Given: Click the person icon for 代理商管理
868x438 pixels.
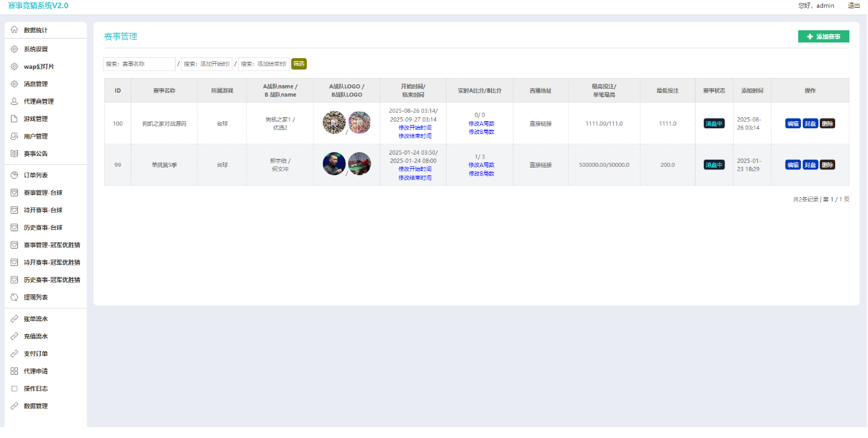Looking at the screenshot, I should (x=14, y=101).
